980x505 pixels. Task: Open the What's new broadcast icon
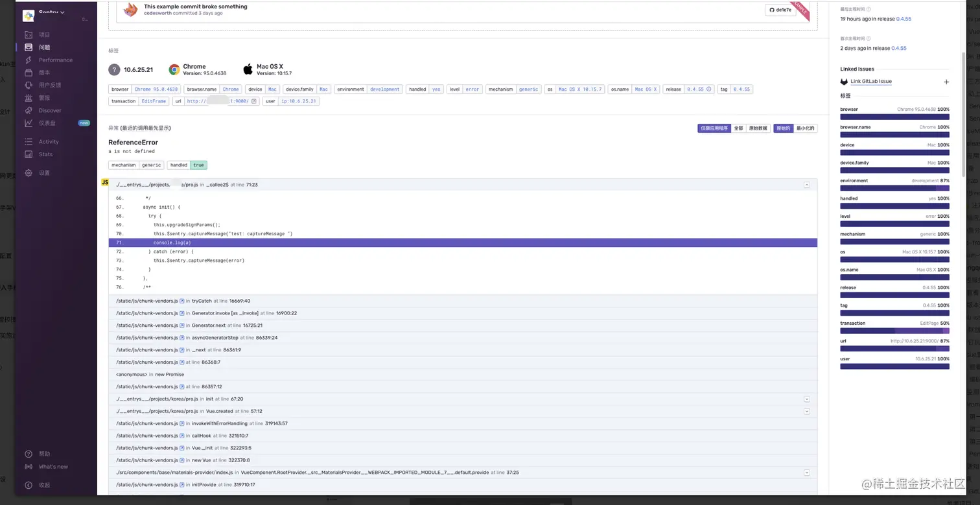coord(29,467)
